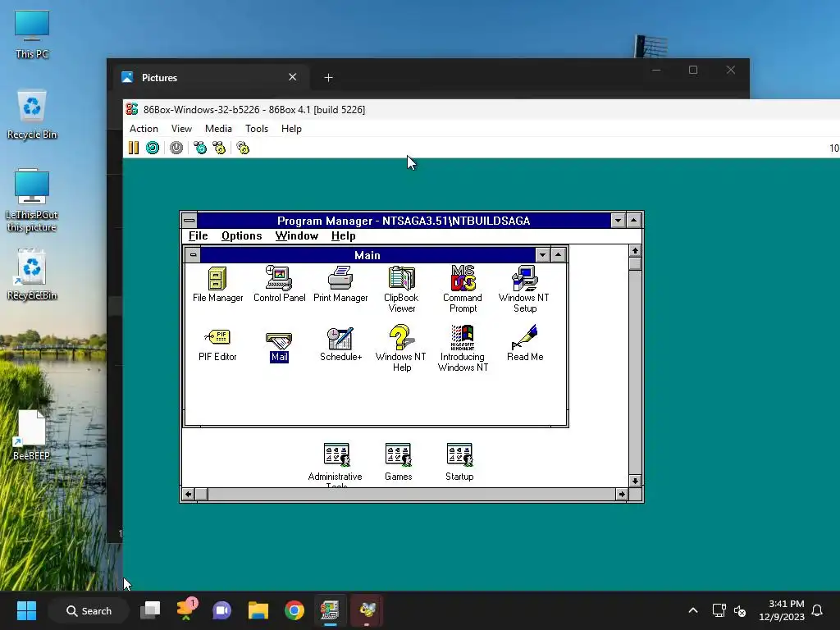Click 86Box power button icon
Image resolution: width=840 pixels, height=630 pixels.
click(176, 148)
